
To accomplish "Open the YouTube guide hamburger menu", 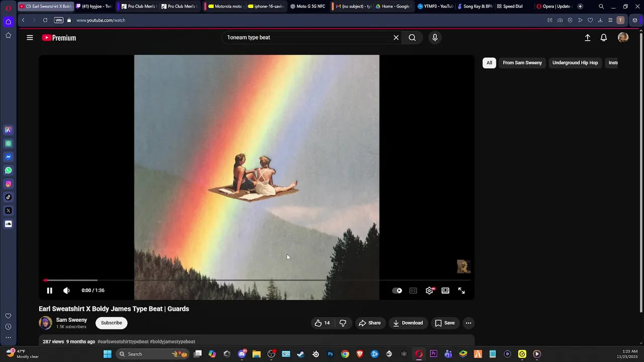I will (x=30, y=38).
